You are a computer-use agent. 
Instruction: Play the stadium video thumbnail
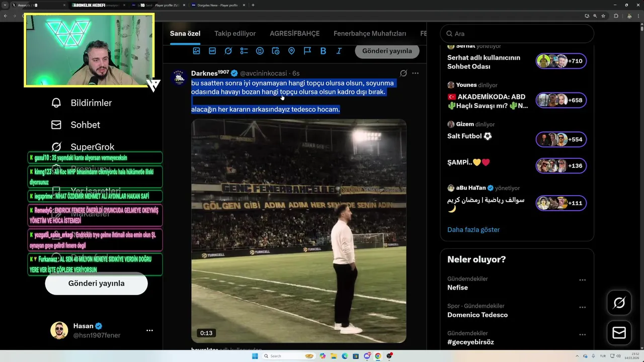tap(299, 231)
